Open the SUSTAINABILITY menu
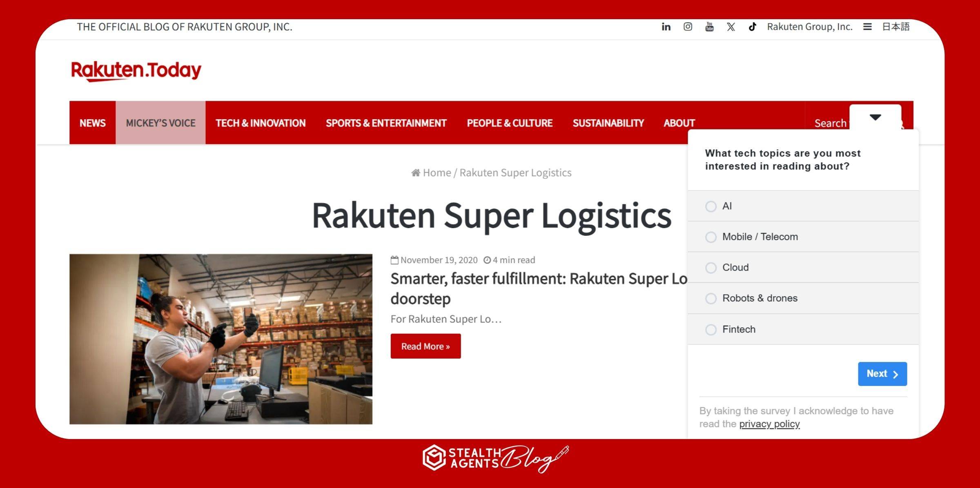Screen dimensions: 980x488 coord(608,123)
